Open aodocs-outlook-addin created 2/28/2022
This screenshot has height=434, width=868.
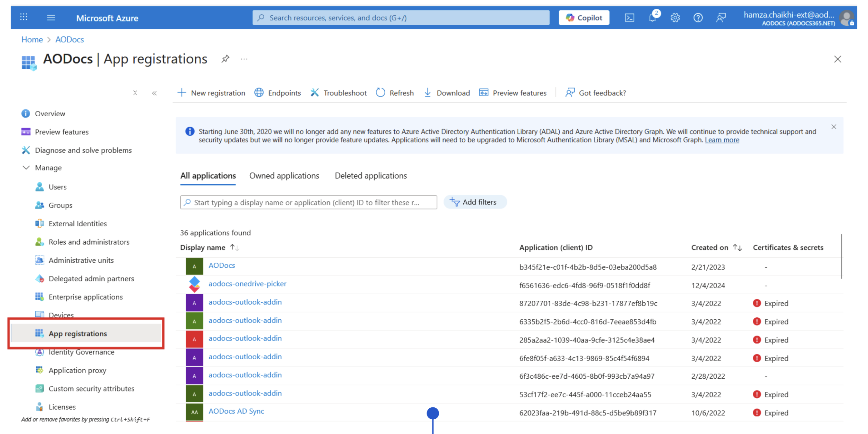coord(245,375)
